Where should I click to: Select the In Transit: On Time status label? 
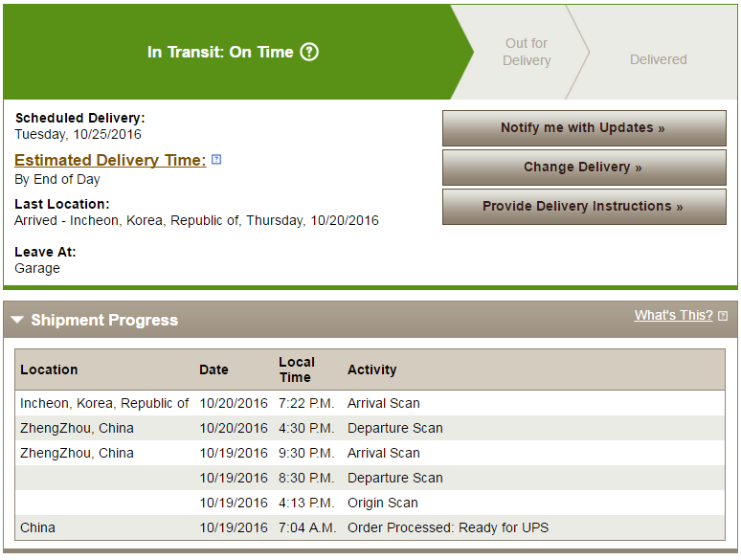pos(220,52)
